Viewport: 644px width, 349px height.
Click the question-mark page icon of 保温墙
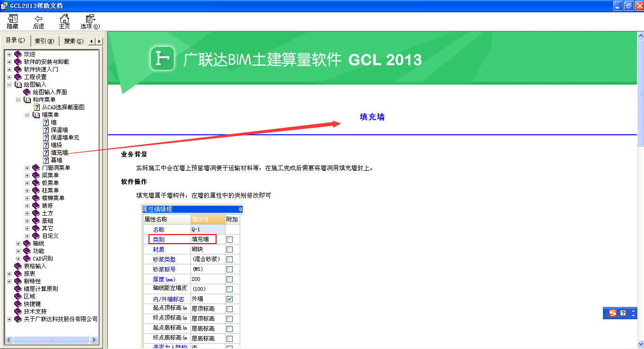coord(46,130)
